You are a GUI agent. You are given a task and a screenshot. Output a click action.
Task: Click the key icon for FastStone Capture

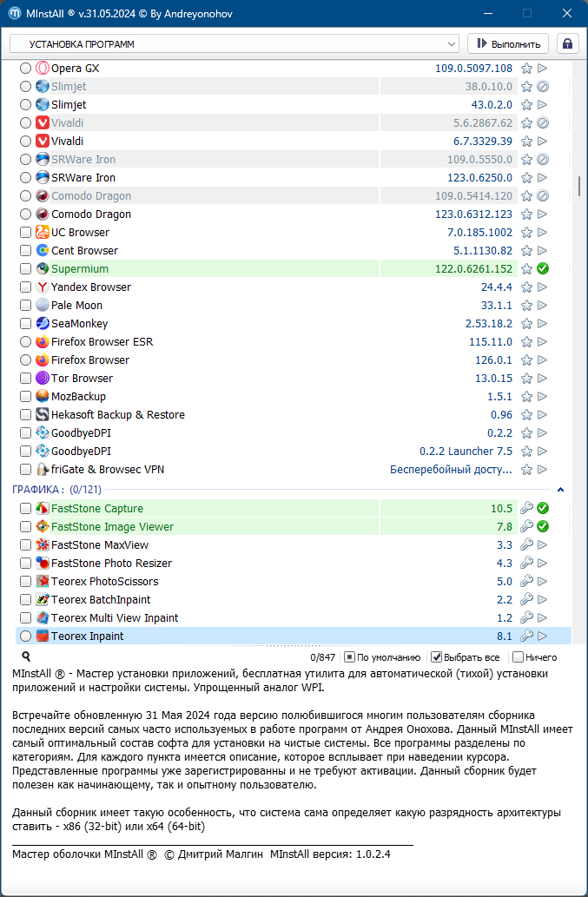pyautogui.click(x=527, y=508)
